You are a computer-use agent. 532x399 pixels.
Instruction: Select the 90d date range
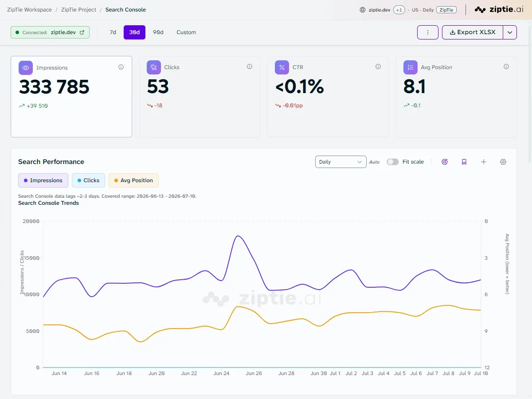(x=158, y=32)
